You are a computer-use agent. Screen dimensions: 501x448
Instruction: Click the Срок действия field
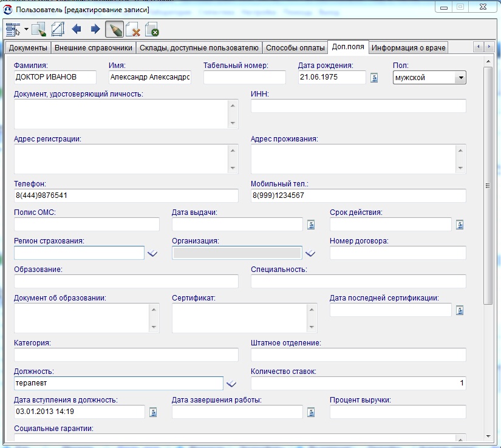click(390, 224)
